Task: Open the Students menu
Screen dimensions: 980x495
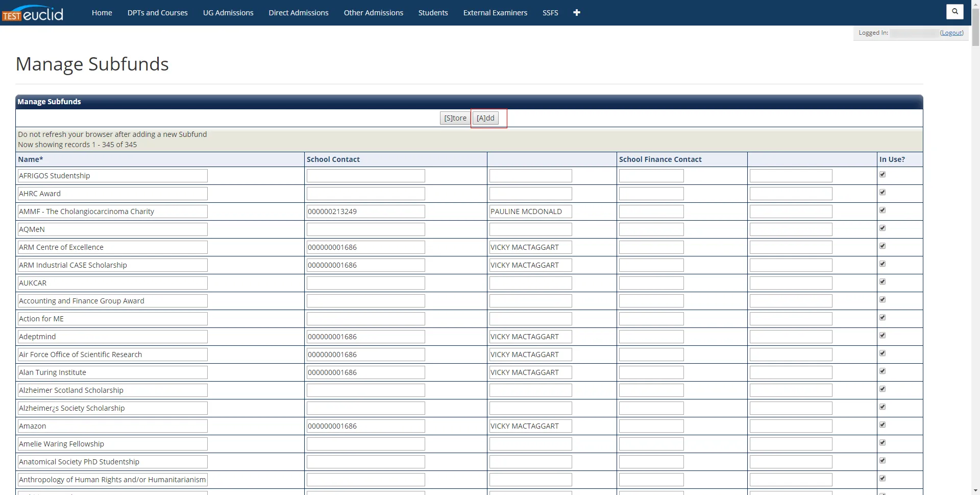Action: click(433, 13)
